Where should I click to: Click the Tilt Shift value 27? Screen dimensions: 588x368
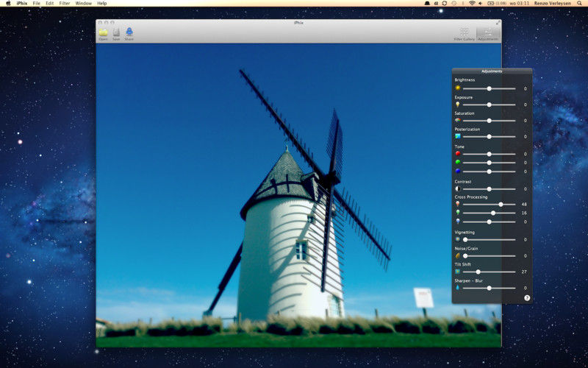click(524, 272)
